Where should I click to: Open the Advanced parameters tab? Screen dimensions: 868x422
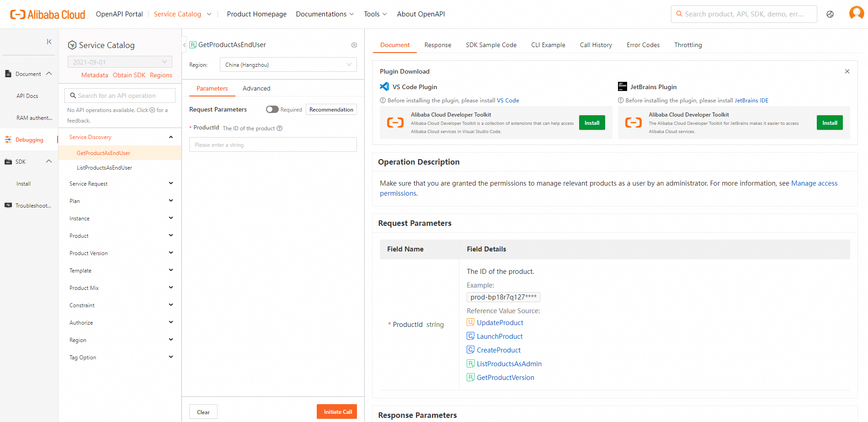[256, 88]
